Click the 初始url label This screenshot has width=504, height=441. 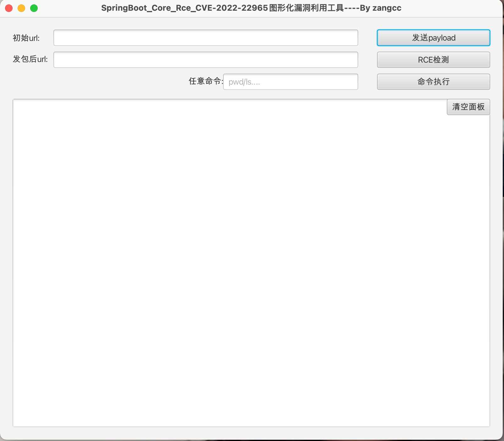[26, 37]
